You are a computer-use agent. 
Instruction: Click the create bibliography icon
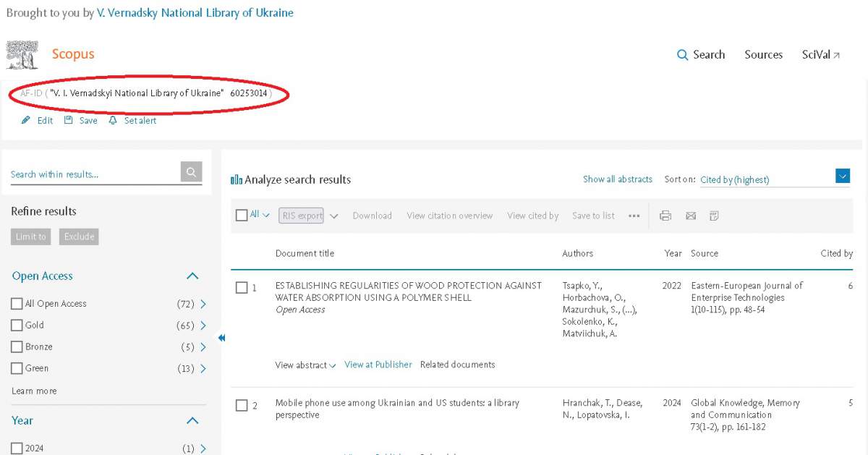coord(714,216)
